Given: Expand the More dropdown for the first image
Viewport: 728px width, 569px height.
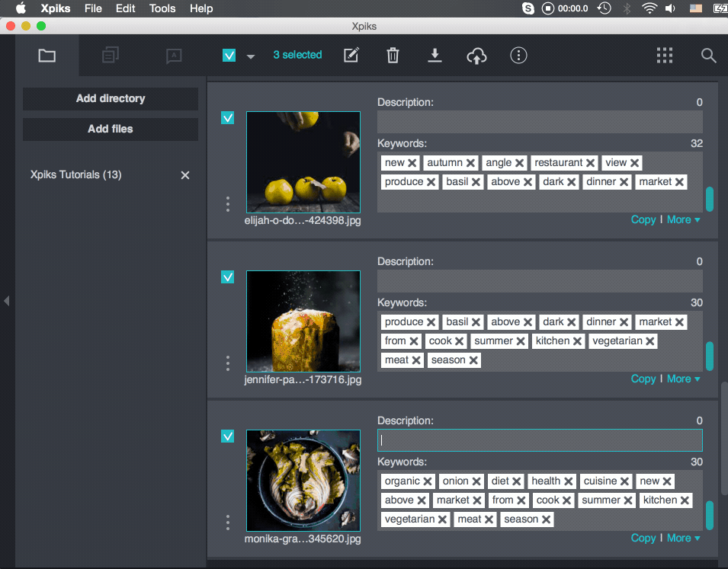Looking at the screenshot, I should (x=683, y=219).
